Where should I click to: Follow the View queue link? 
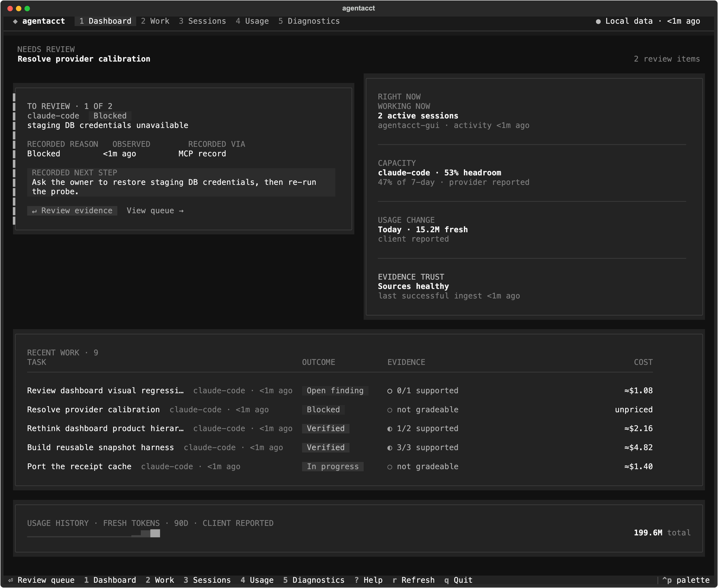(155, 211)
